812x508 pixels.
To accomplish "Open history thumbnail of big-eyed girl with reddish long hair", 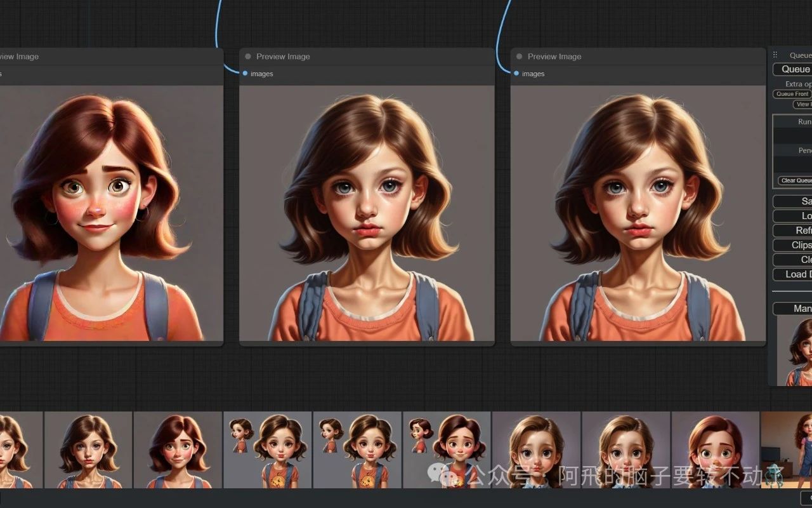I will coord(716,450).
